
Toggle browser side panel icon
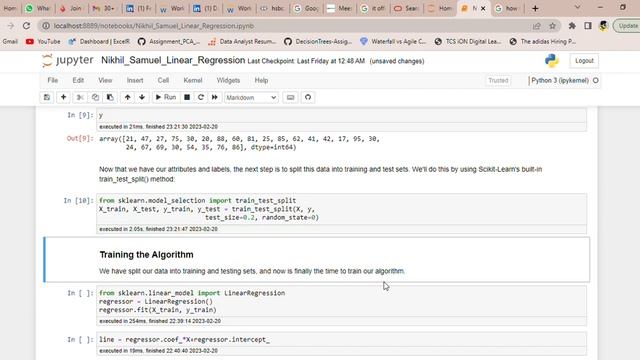(588, 26)
